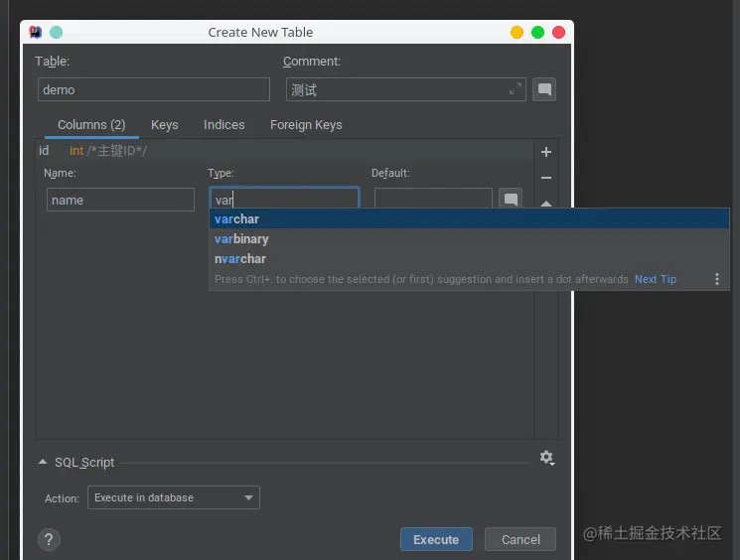The height and width of the screenshot is (560, 740).
Task: Click the add column plus icon
Action: 546,152
